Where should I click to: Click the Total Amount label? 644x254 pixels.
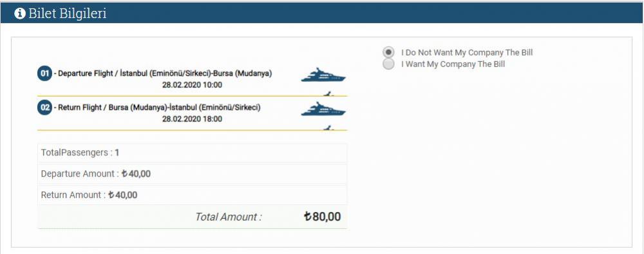pos(229,217)
